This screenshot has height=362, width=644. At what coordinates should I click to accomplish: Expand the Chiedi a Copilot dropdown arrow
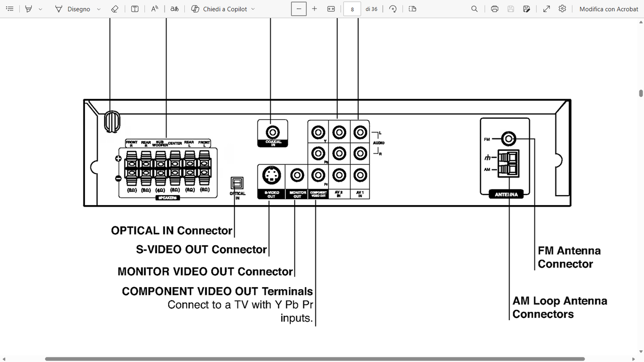click(253, 9)
